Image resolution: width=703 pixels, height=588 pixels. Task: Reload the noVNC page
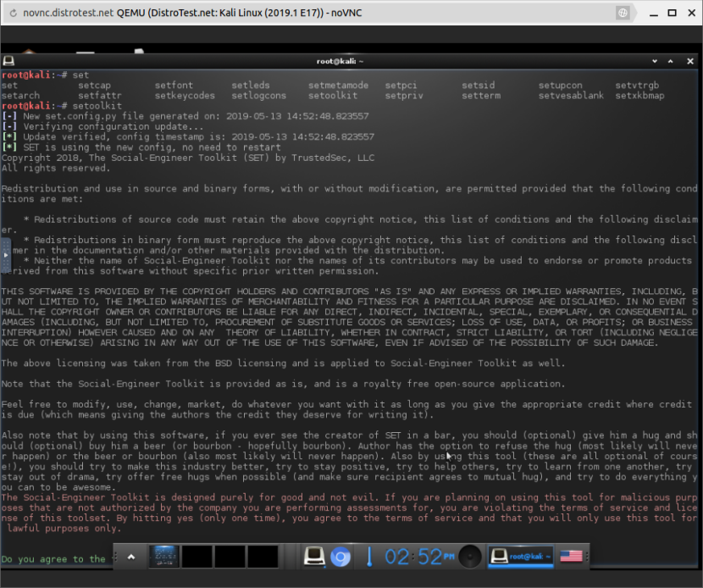tap(13, 13)
